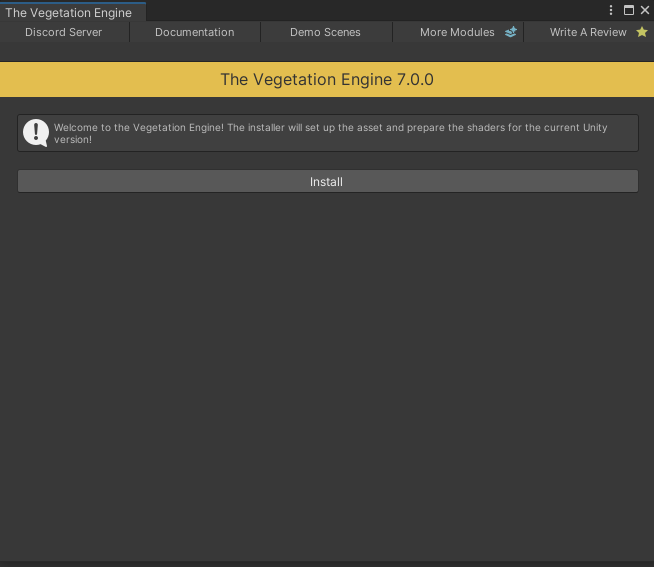Open Demo Scenes
Viewport: 654px width, 567px height.
[325, 32]
